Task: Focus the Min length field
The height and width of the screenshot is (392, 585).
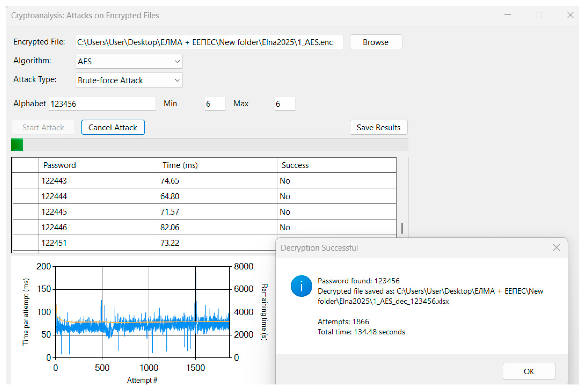Action: point(215,104)
